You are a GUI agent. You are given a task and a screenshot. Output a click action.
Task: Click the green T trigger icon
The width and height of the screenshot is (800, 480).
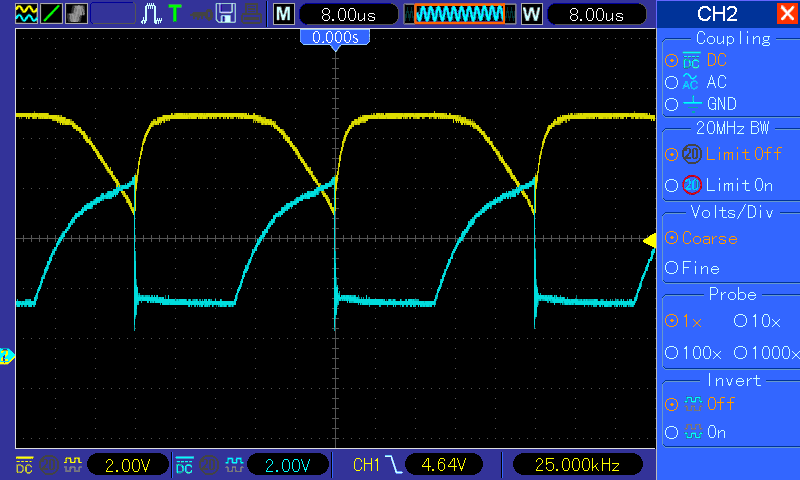(x=175, y=14)
